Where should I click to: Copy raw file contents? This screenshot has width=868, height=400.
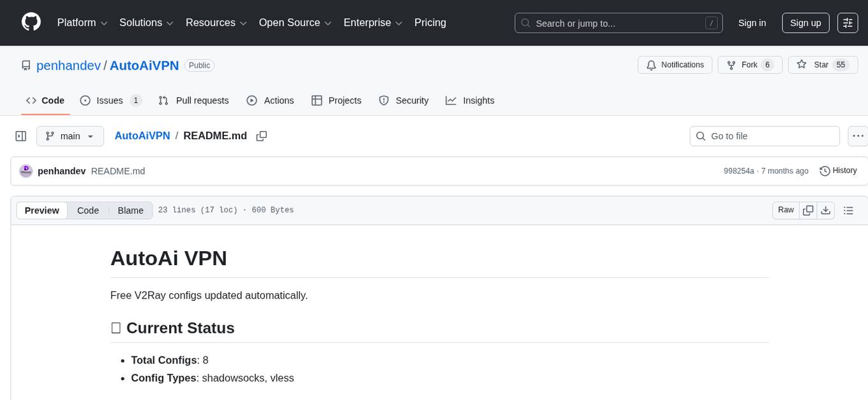808,210
